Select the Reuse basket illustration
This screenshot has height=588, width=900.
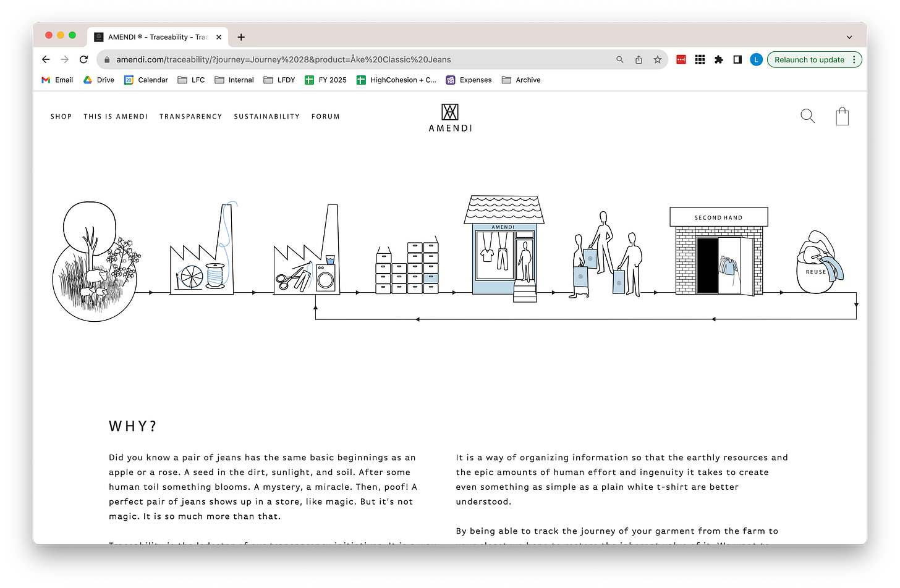[820, 262]
